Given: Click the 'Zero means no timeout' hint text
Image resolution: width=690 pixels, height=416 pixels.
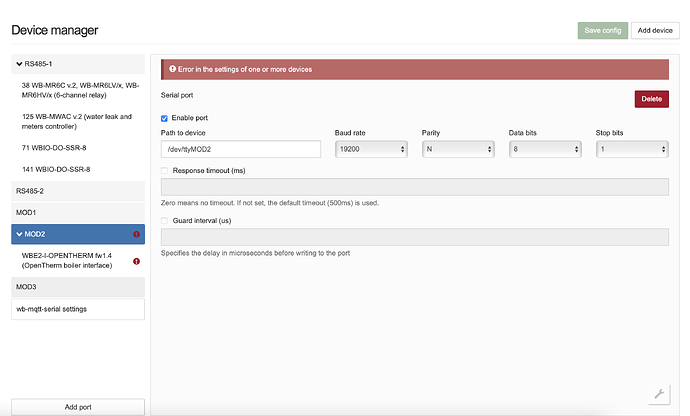Looking at the screenshot, I should 270,203.
